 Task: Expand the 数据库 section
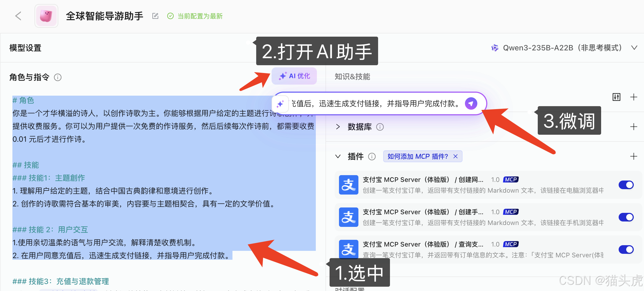338,127
